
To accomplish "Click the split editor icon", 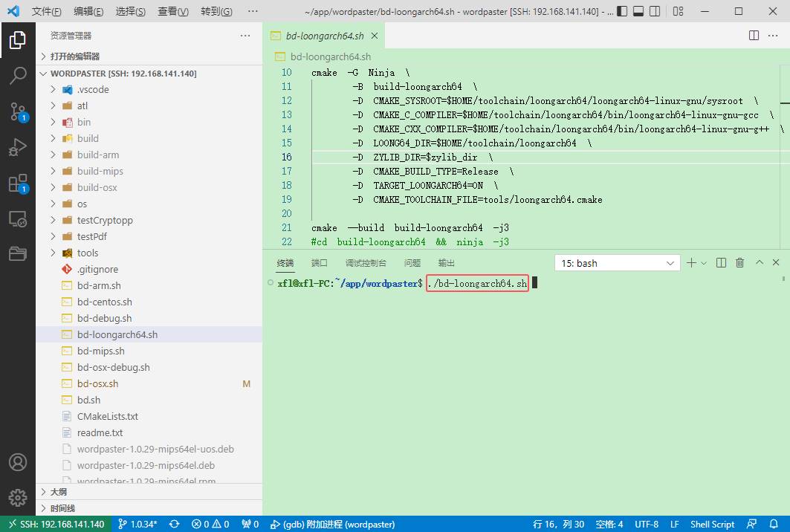I will (x=754, y=36).
